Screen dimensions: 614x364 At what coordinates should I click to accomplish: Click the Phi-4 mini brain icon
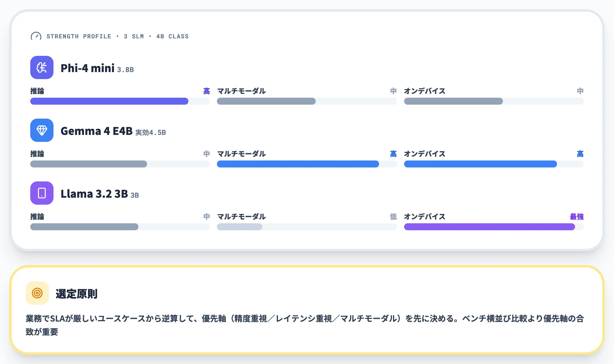(42, 67)
